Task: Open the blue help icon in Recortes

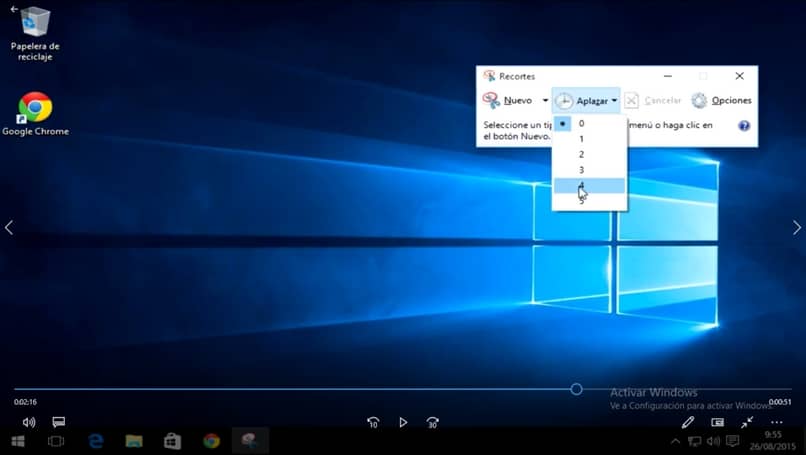Action: [x=744, y=125]
